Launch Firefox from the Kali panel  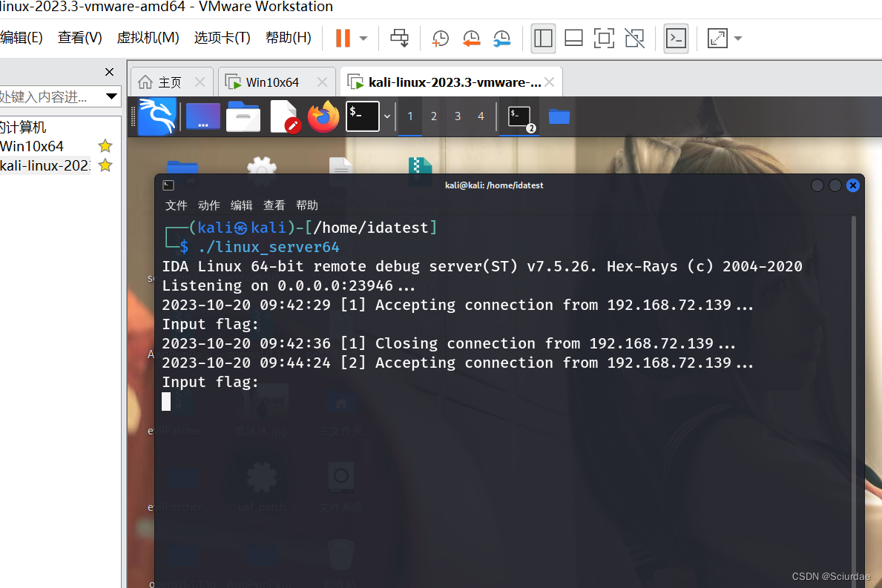[323, 116]
